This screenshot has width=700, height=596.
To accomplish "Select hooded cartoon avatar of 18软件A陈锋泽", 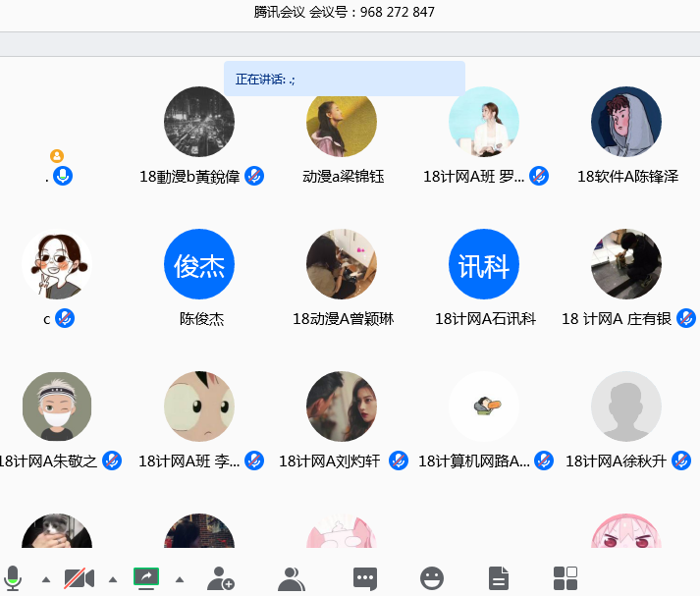I will coord(626,122).
